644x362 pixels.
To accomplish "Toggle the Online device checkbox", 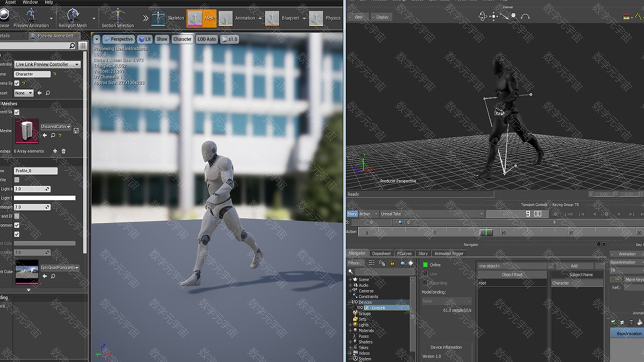I will coord(425,265).
